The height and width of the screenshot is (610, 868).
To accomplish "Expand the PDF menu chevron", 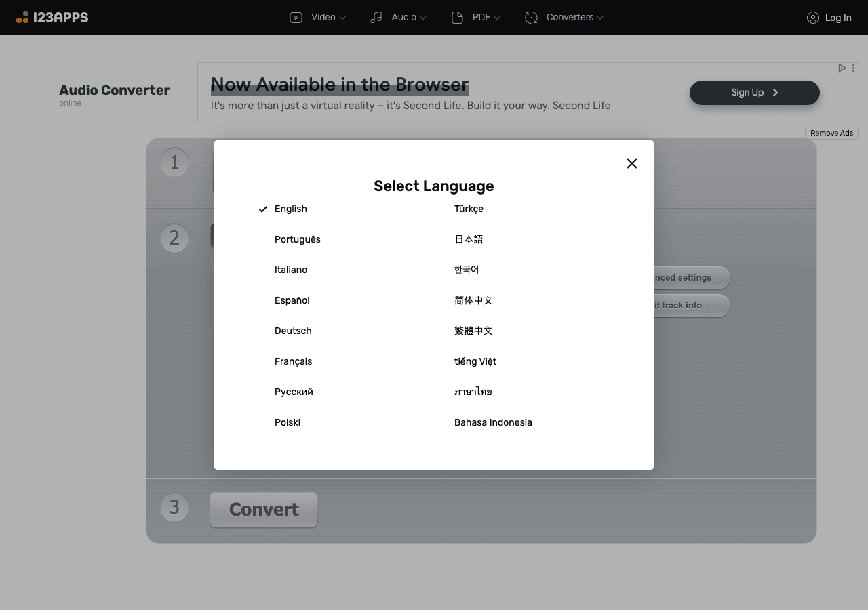I will coord(497,18).
